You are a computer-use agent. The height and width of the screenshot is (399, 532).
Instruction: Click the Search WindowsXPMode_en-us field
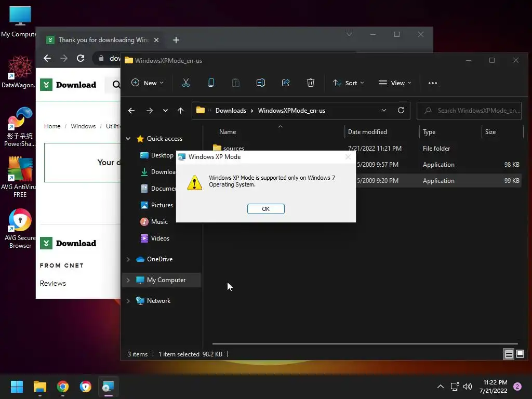469,111
